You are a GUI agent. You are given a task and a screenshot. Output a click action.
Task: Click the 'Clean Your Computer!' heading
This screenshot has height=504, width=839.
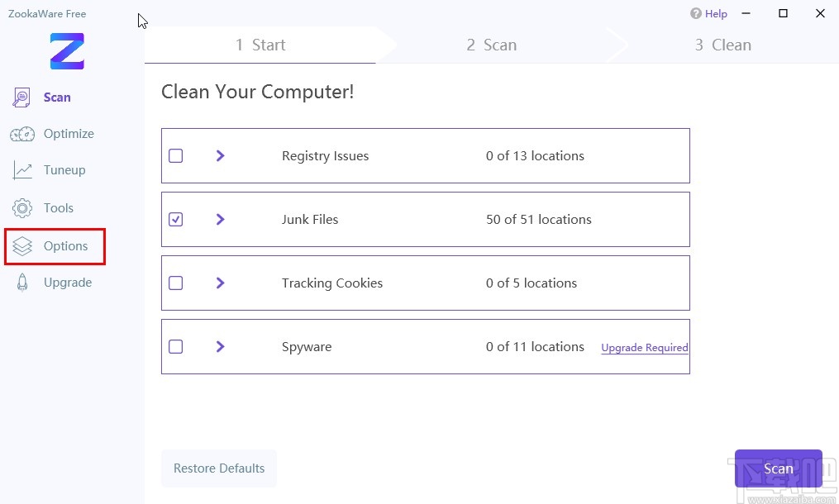tap(257, 92)
